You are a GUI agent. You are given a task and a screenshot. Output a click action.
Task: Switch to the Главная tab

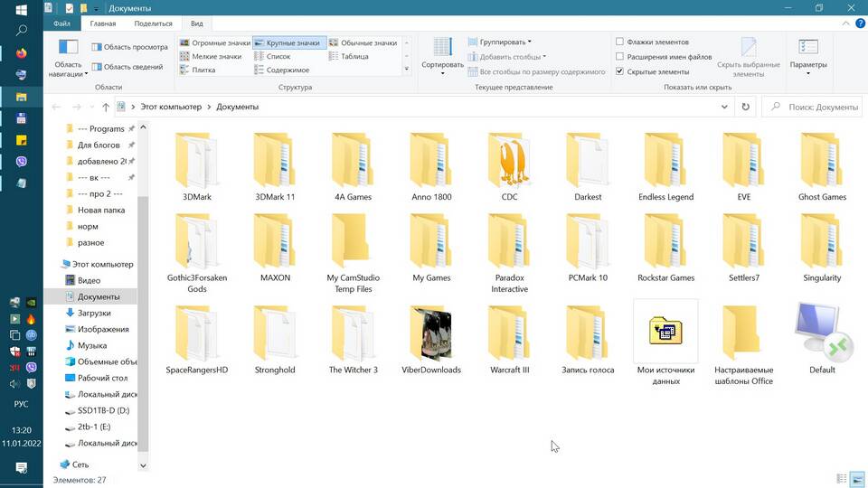tap(103, 23)
